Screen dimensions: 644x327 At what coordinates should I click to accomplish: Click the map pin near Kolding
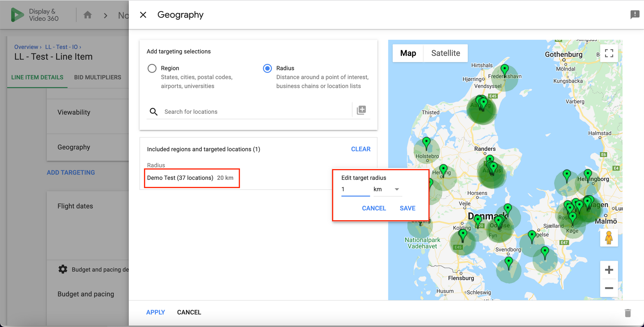463,235
